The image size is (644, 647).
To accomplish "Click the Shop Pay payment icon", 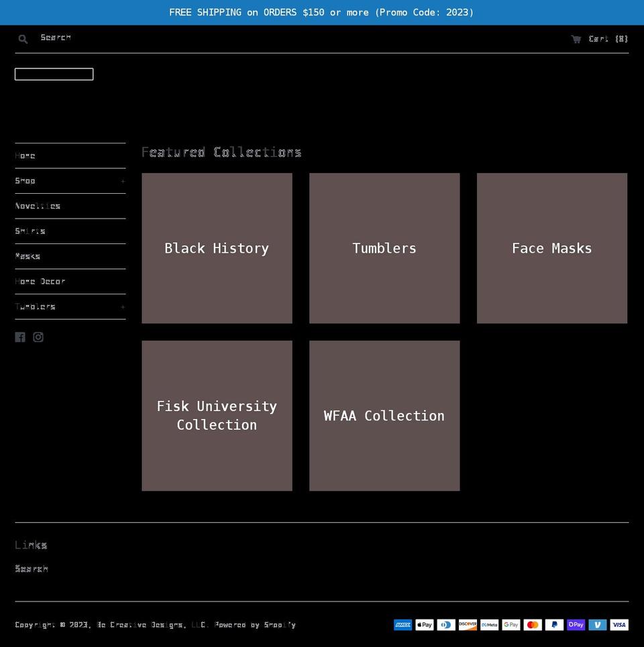I will (576, 625).
